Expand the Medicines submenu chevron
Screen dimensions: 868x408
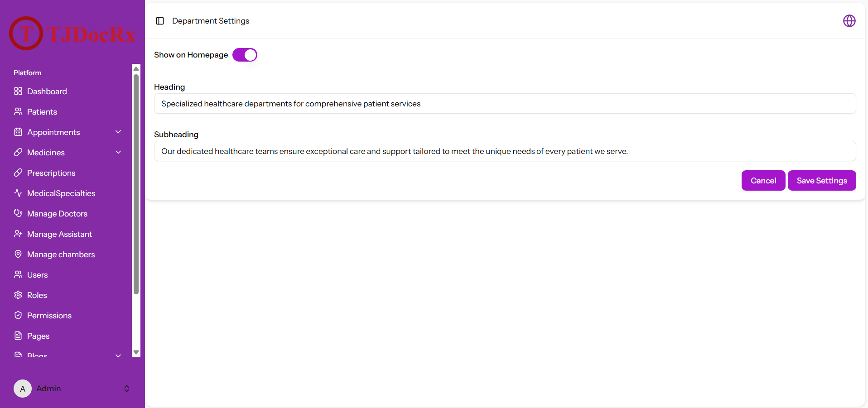click(118, 152)
